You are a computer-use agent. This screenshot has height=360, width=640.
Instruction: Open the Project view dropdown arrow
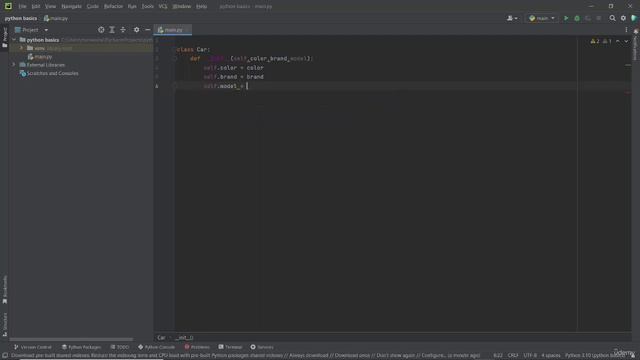tap(46, 30)
